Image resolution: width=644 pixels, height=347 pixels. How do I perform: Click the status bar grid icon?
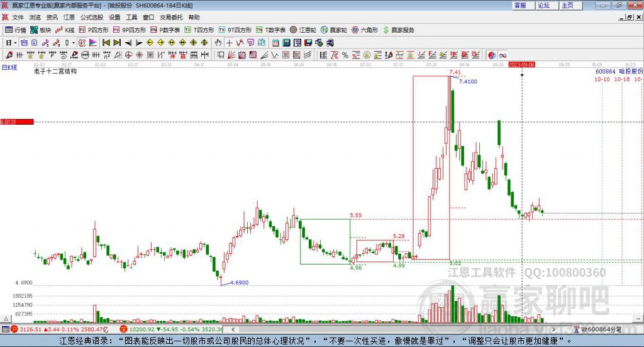click(x=5, y=329)
